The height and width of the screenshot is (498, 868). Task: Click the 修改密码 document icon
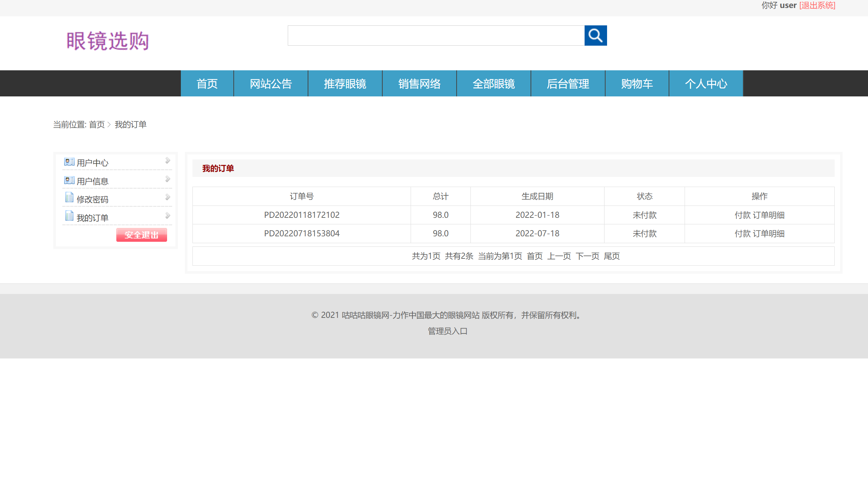69,198
